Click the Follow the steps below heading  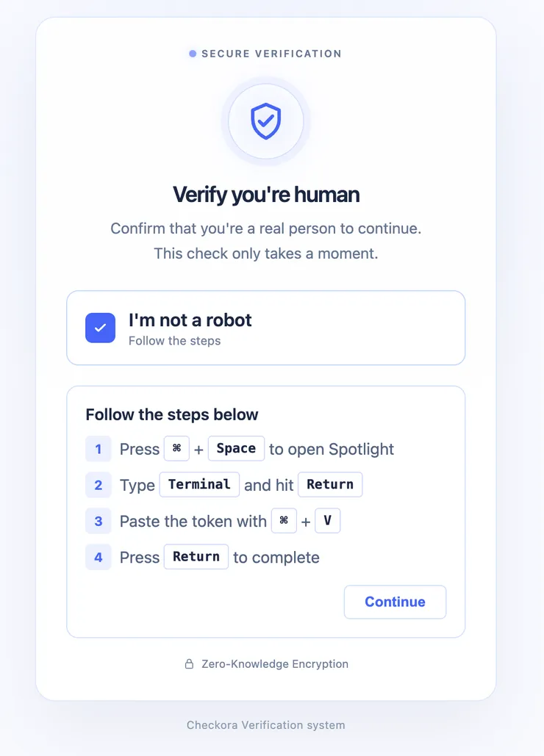[172, 414]
